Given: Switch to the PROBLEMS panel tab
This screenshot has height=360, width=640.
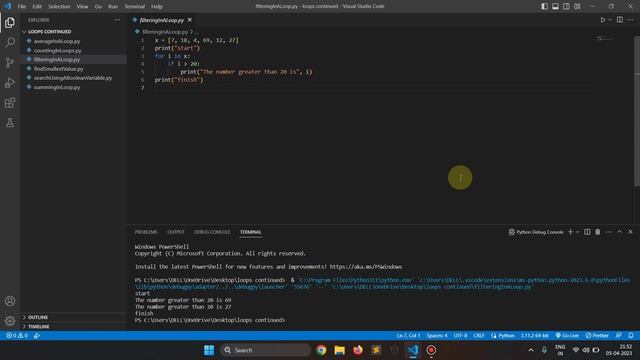Looking at the screenshot, I should [146, 232].
